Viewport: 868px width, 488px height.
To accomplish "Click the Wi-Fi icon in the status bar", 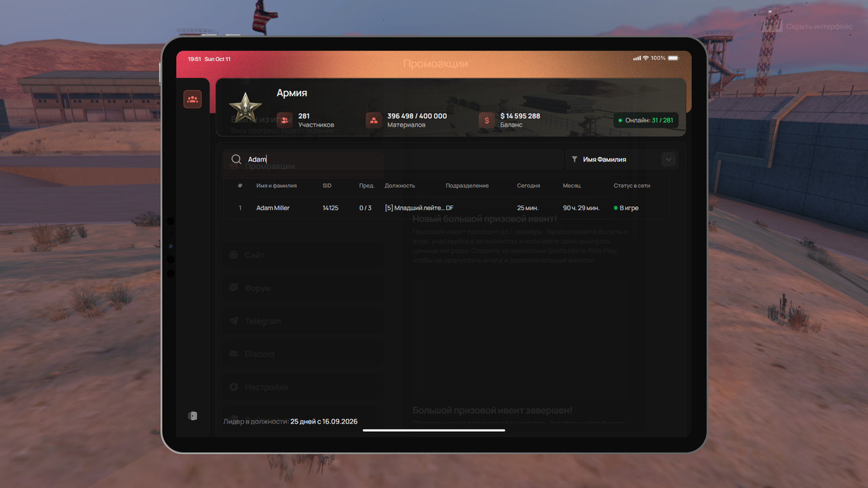I will (x=646, y=58).
